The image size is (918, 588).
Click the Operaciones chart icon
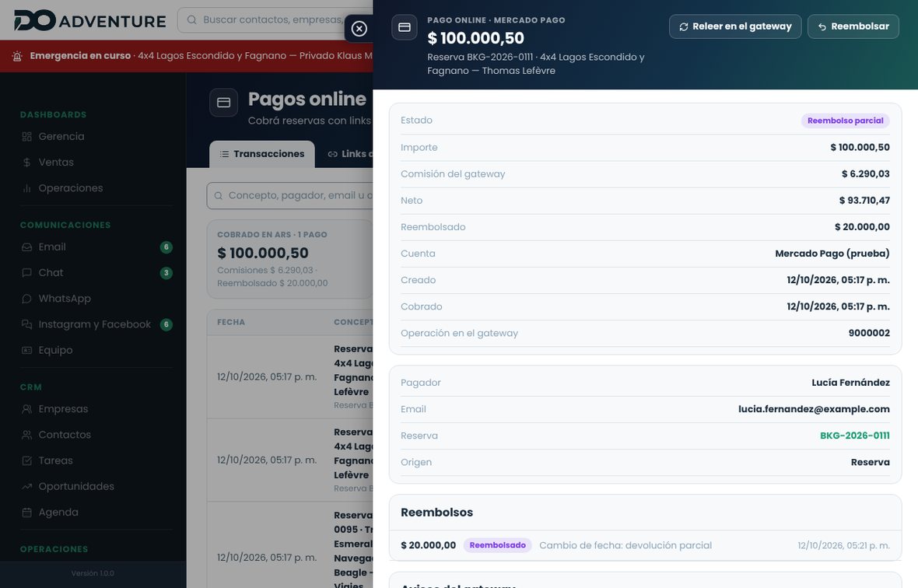click(27, 187)
